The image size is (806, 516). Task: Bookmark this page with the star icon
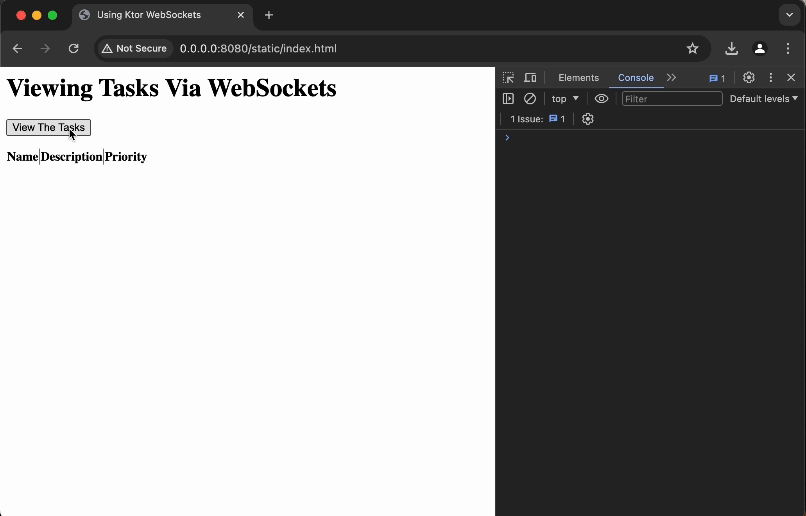click(x=692, y=48)
